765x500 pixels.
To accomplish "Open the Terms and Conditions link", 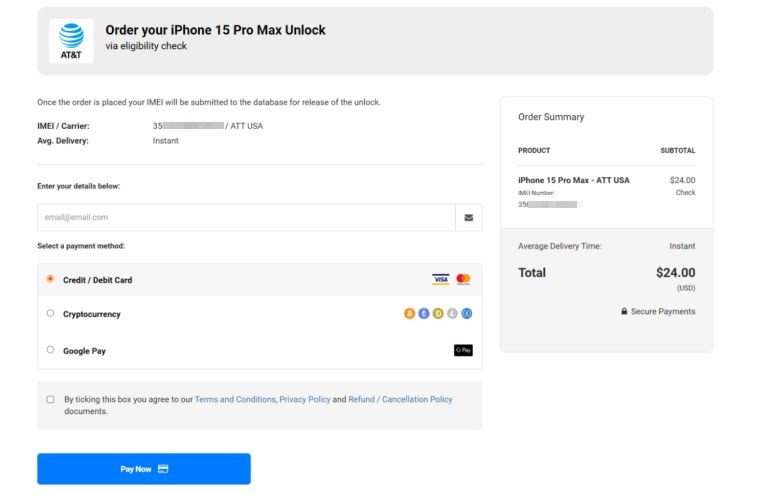I will click(235, 399).
